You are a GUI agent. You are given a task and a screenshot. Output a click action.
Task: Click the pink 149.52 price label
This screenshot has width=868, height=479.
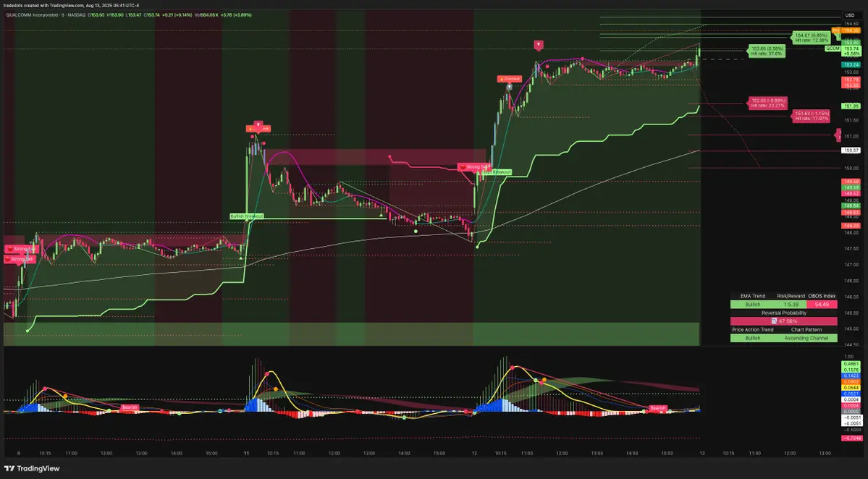point(851,194)
